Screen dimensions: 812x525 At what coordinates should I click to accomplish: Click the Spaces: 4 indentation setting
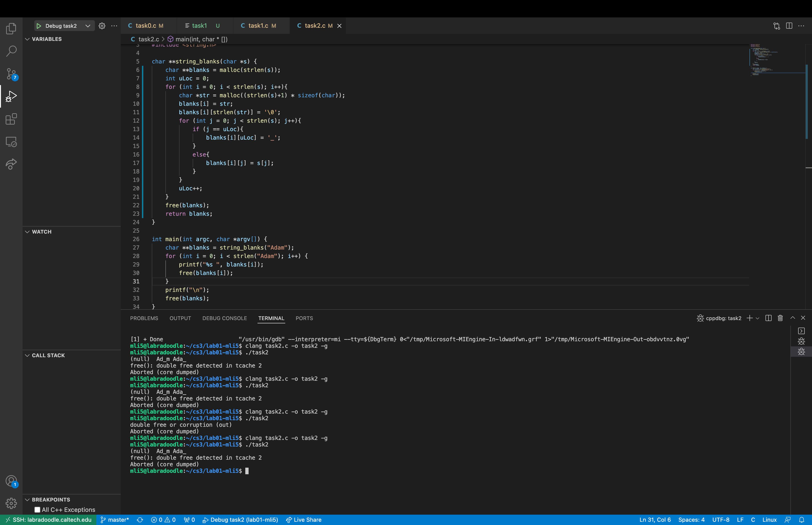pyautogui.click(x=691, y=520)
